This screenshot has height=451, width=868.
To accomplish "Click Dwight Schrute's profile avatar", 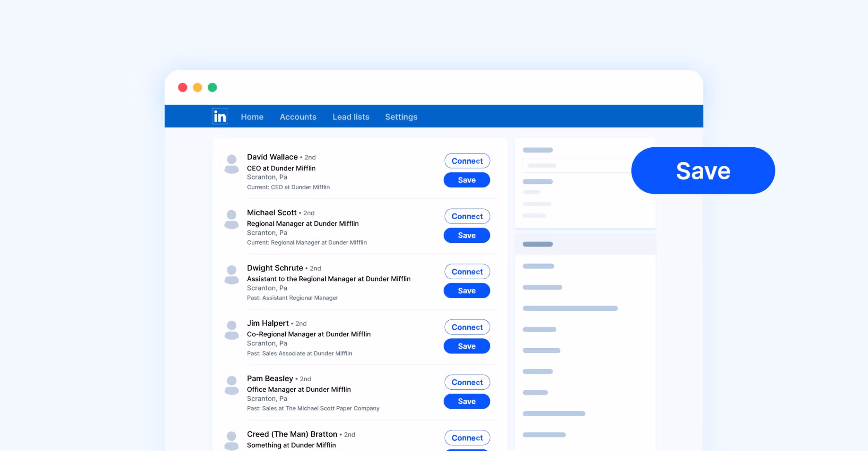I will [x=231, y=275].
